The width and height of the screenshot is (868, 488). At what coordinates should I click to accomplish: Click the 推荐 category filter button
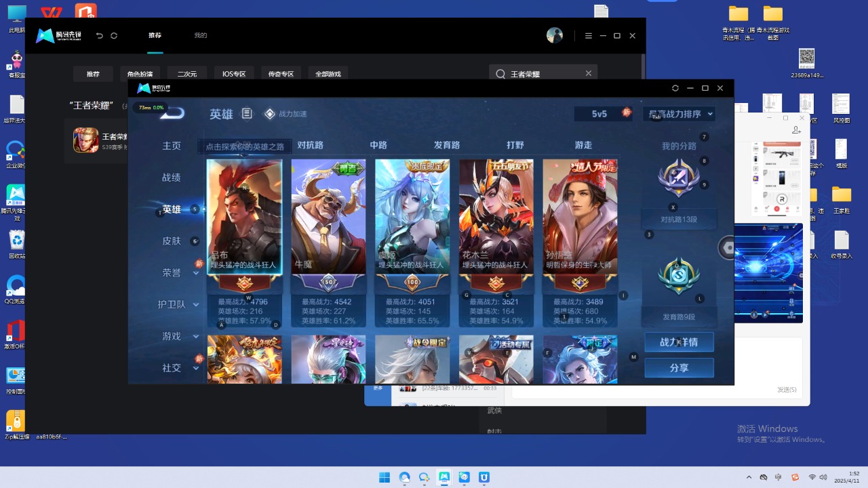[93, 74]
